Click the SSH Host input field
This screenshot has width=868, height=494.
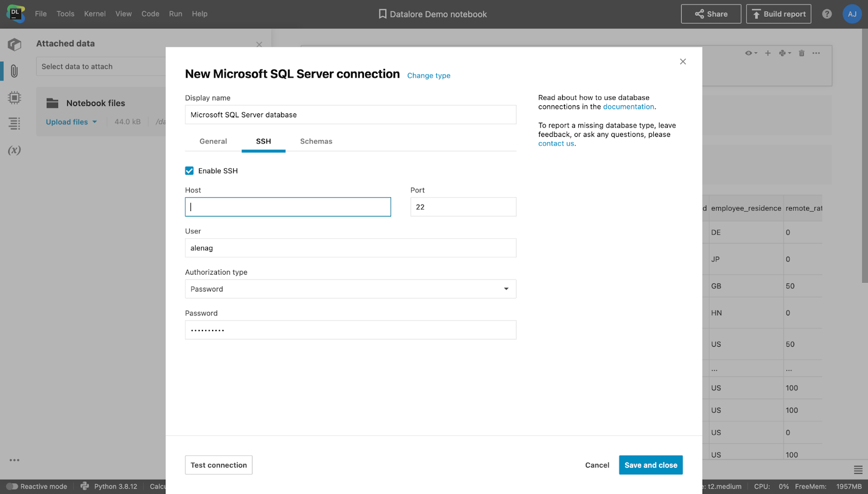pos(288,207)
